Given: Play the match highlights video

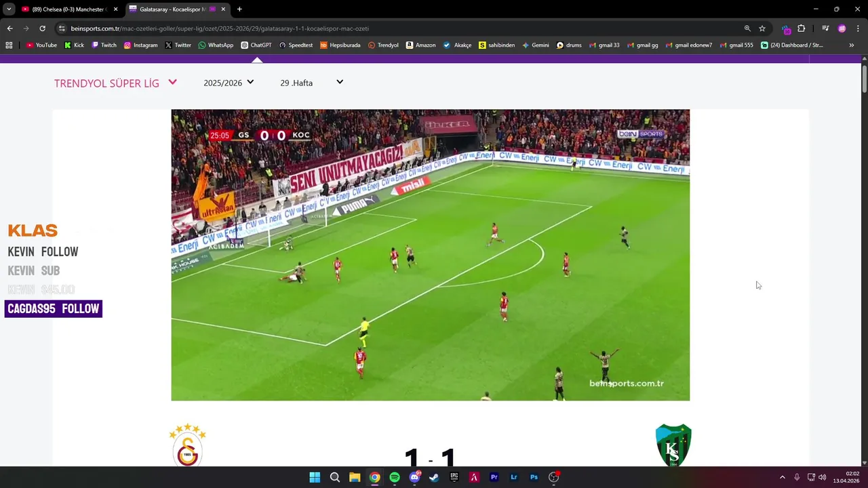Looking at the screenshot, I should pyautogui.click(x=431, y=255).
